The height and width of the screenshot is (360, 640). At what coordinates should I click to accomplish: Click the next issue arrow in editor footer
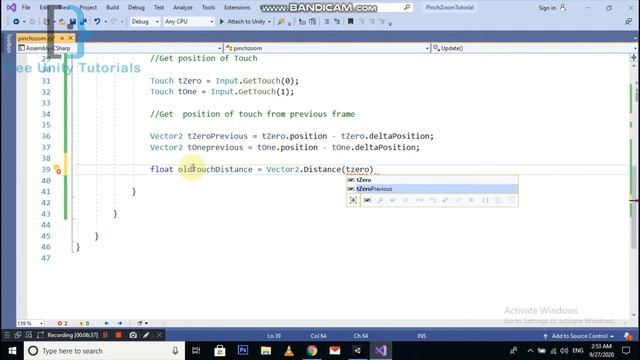tap(120, 323)
